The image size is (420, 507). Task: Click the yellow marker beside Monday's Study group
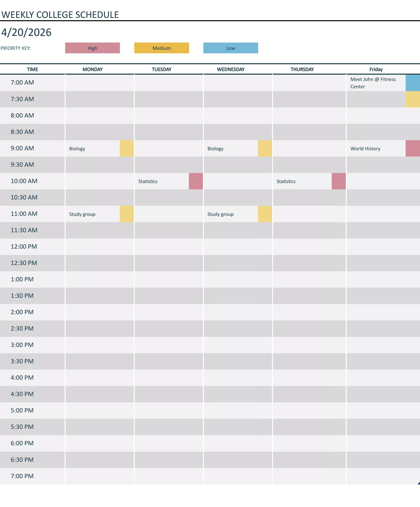pyautogui.click(x=126, y=214)
